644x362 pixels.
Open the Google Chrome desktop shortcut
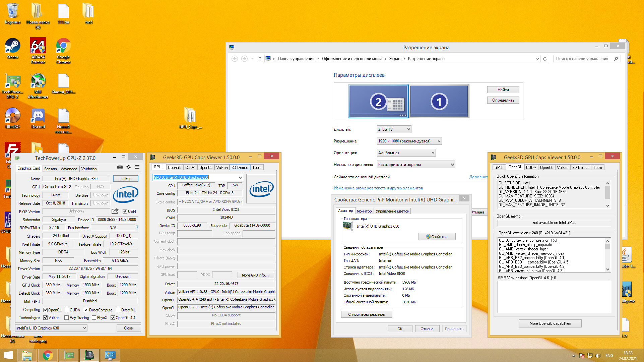point(63,51)
